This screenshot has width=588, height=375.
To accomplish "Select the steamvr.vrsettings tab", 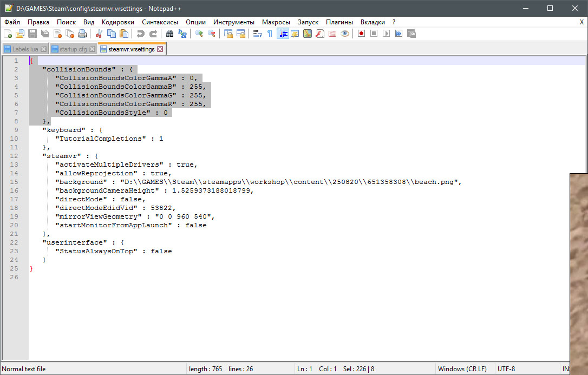I will (x=131, y=49).
